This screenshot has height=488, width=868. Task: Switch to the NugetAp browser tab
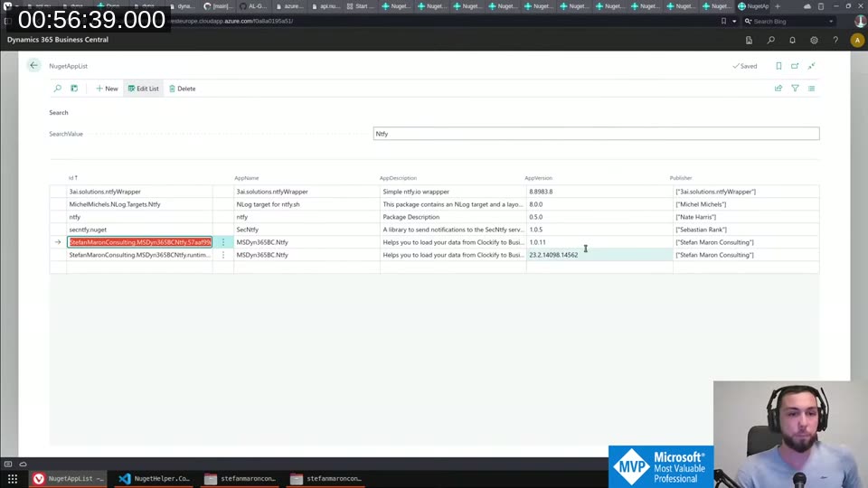[753, 6]
